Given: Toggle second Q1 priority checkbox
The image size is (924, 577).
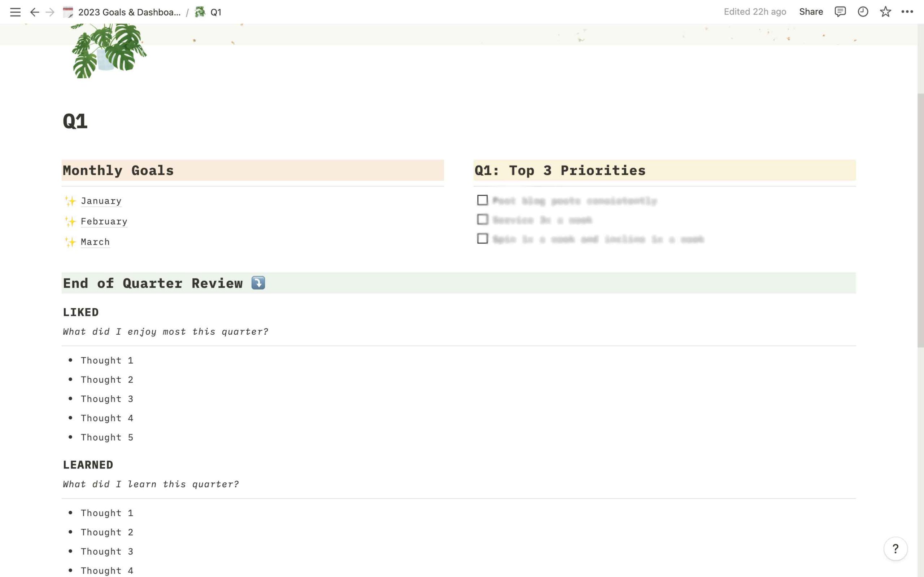Looking at the screenshot, I should 481,219.
